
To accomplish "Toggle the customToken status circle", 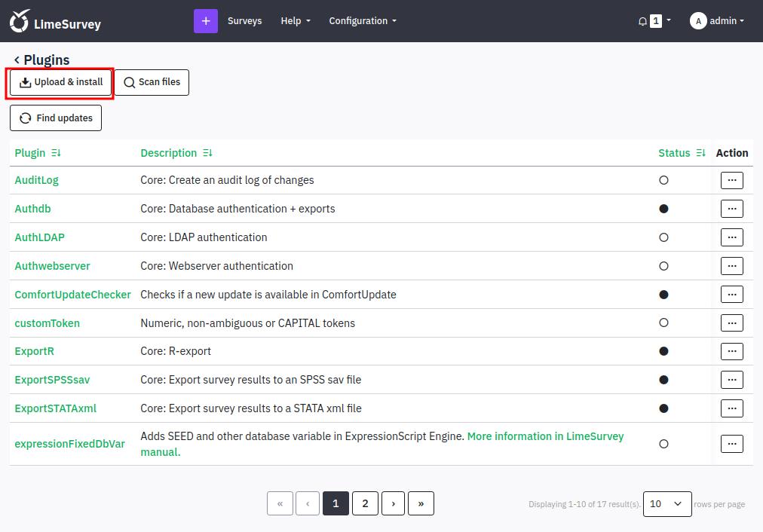I will point(663,323).
